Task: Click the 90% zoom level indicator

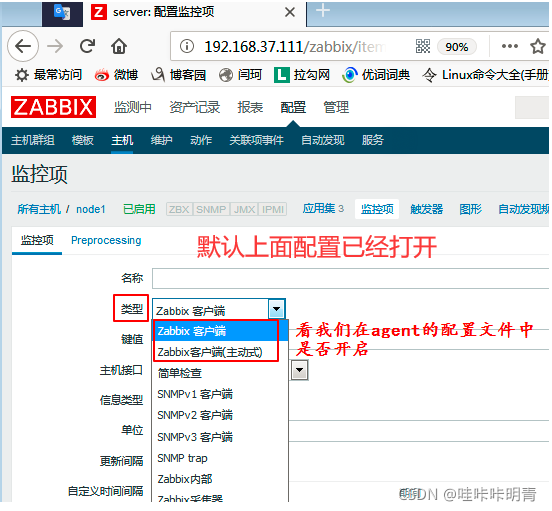Action: pyautogui.click(x=457, y=47)
